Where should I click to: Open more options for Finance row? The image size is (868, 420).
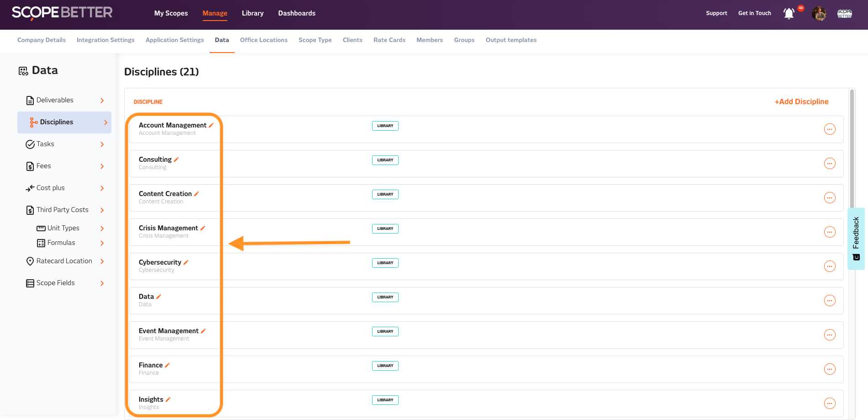click(x=830, y=369)
